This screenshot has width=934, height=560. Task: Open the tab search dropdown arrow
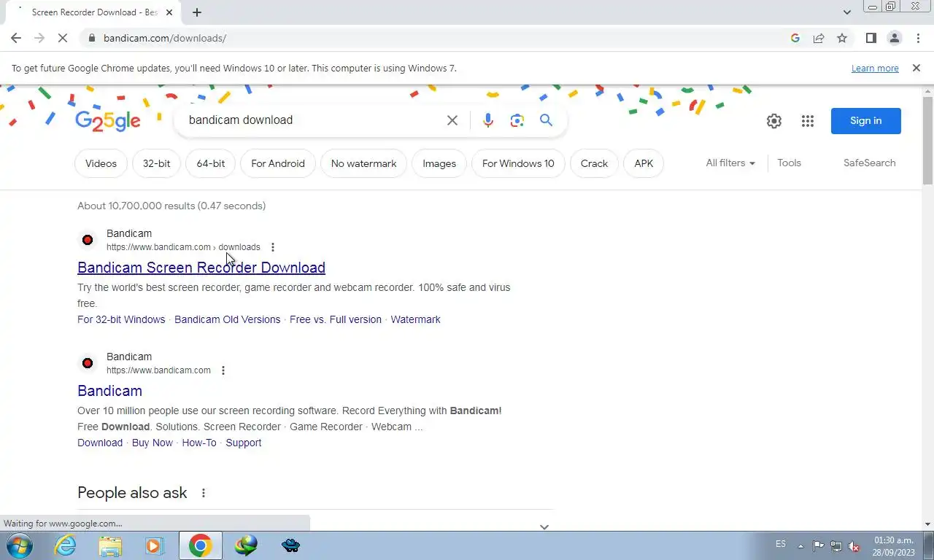pos(847,12)
